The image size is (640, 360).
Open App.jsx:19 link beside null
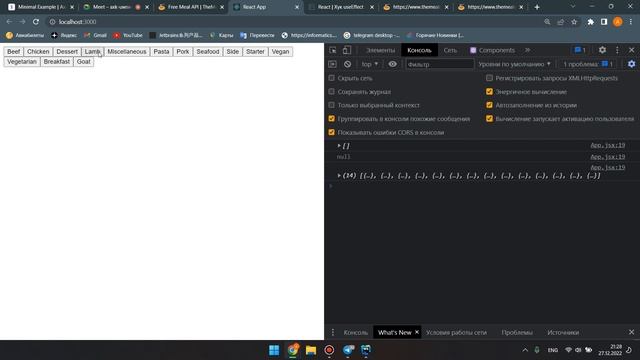[x=607, y=157]
